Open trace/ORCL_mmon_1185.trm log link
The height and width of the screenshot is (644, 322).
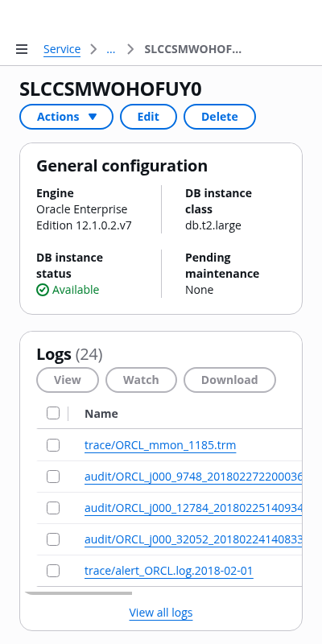(x=160, y=445)
